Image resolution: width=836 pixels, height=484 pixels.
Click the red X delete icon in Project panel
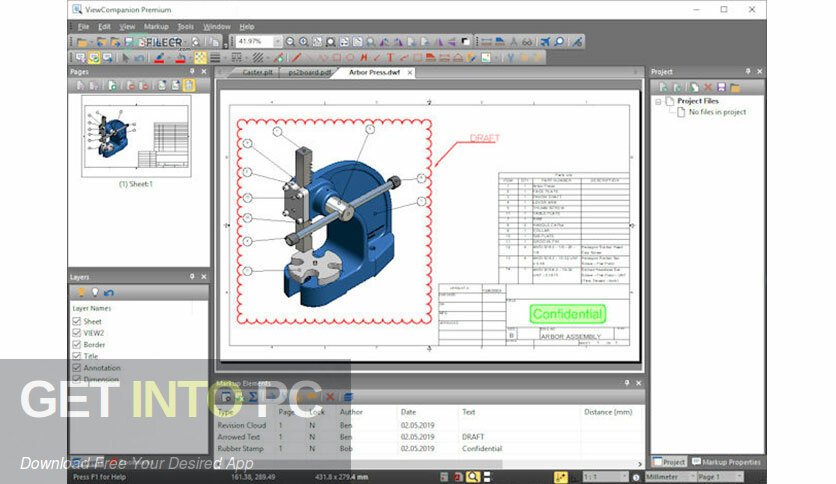(708, 87)
